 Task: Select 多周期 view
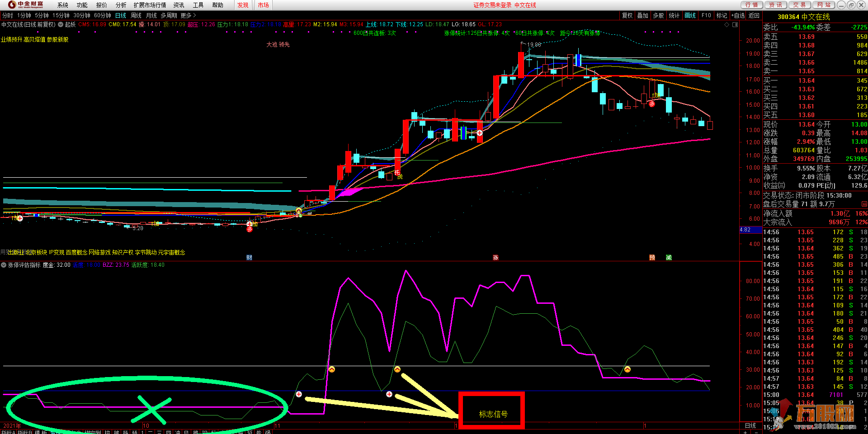pos(169,15)
